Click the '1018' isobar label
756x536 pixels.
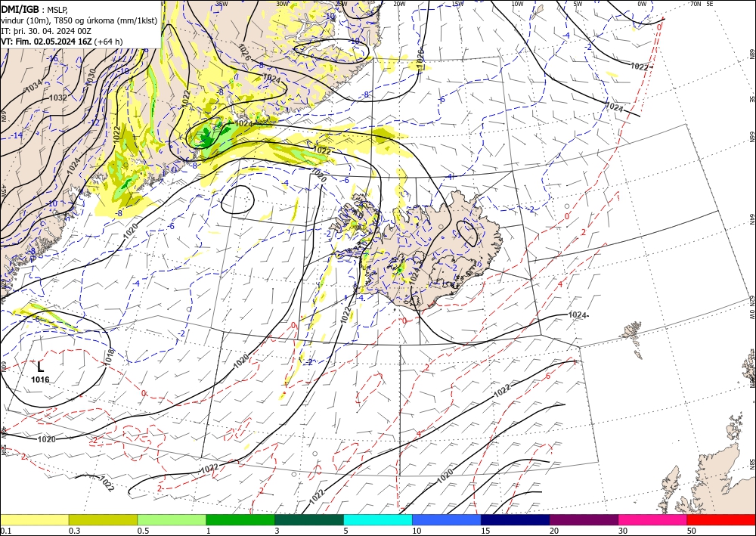coord(109,356)
